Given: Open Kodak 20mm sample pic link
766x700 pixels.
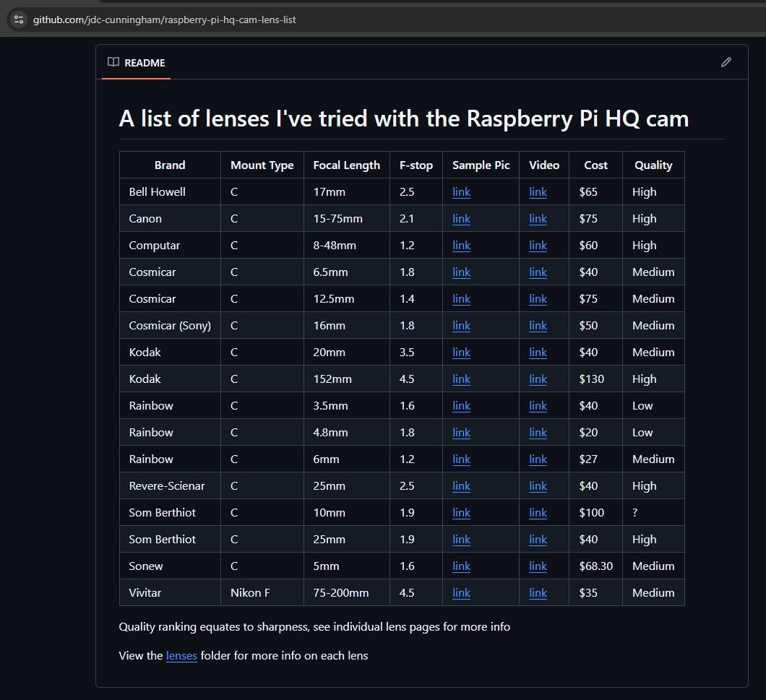Looking at the screenshot, I should (461, 353).
